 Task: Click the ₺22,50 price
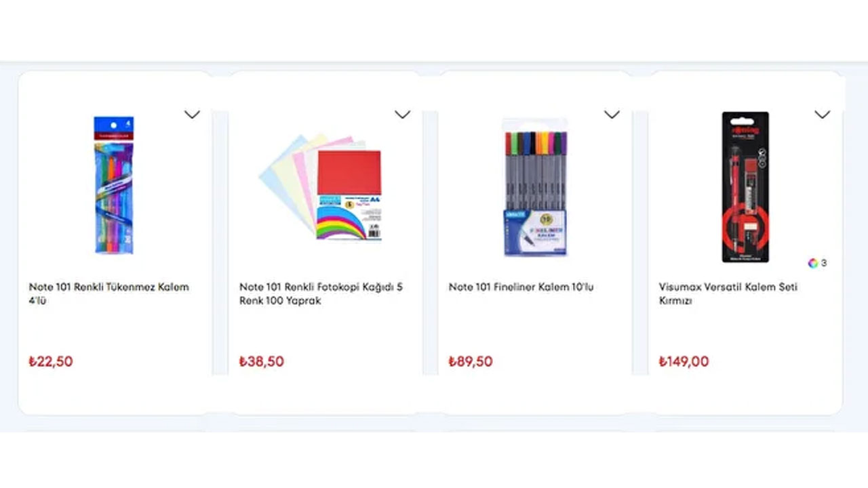(x=51, y=361)
